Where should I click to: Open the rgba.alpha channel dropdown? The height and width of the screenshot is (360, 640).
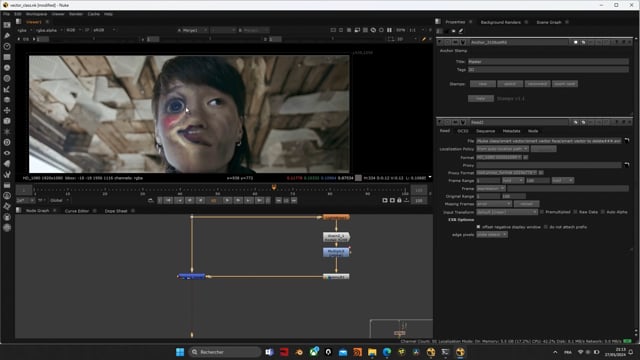(49, 30)
